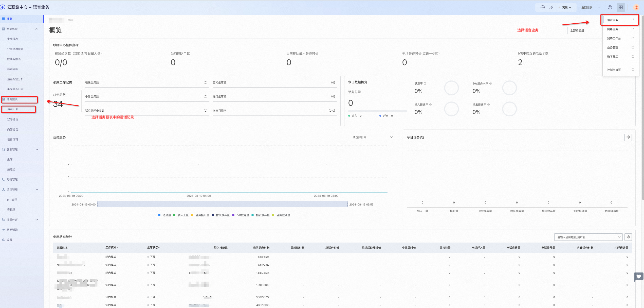644x308 pixels.
Task: Open the 全部技能组 skill group dropdown
Action: click(585, 30)
